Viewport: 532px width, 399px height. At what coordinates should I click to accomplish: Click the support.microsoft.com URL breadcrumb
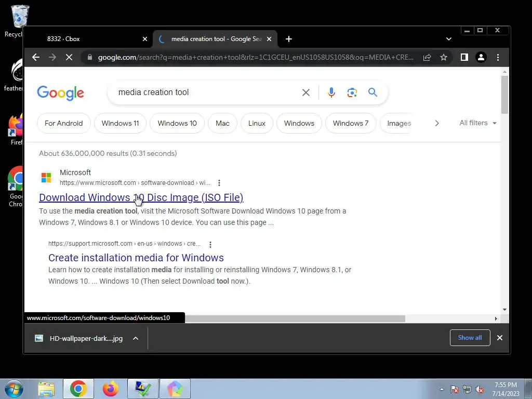pyautogui.click(x=124, y=244)
